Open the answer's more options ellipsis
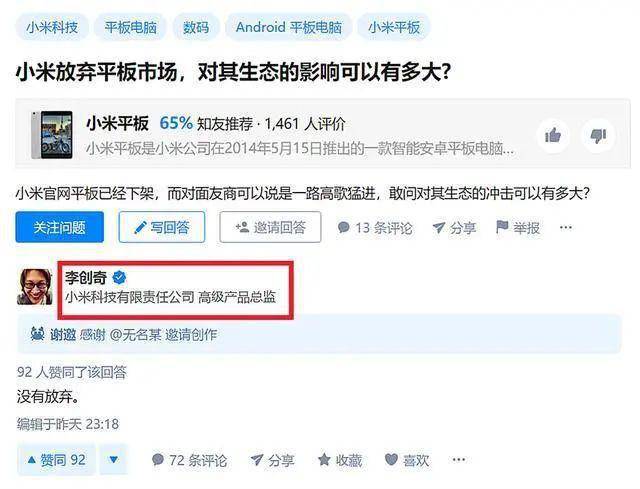Image resolution: width=640 pixels, height=489 pixels. point(459,460)
